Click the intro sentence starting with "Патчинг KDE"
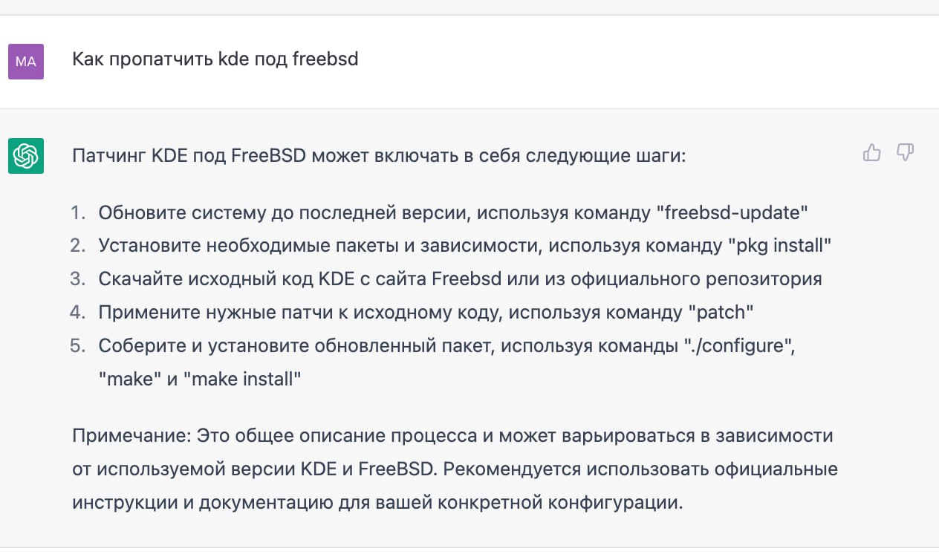Image resolution: width=939 pixels, height=560 pixels. (379, 156)
